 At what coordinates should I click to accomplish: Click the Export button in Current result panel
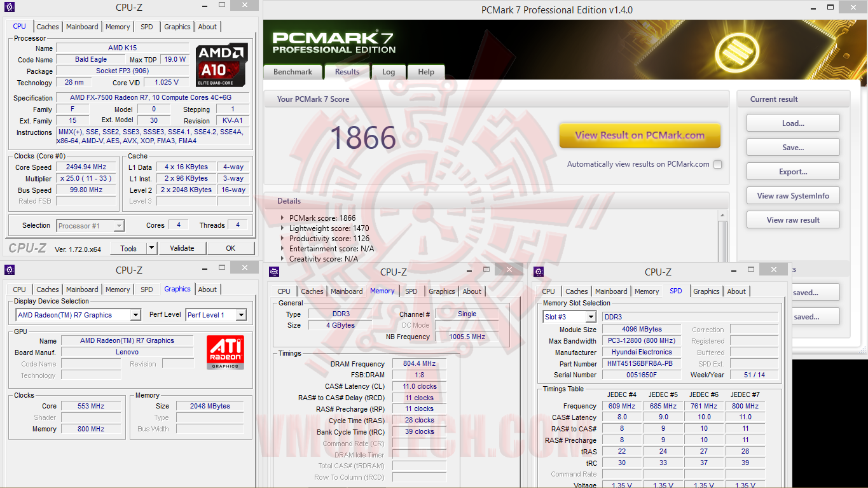792,171
